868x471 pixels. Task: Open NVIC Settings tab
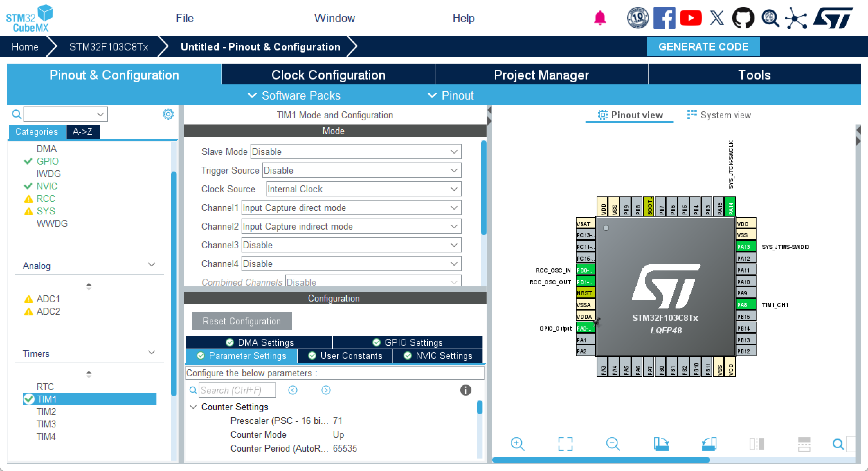[438, 356]
